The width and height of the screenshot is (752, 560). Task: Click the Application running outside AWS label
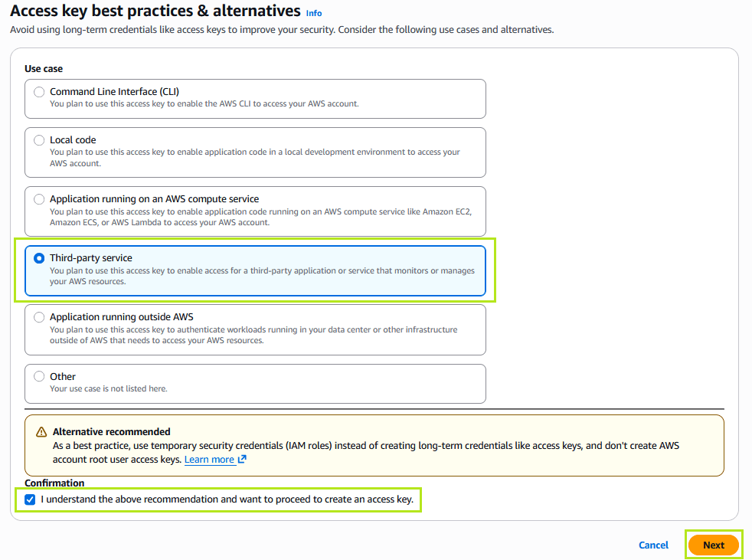point(121,317)
